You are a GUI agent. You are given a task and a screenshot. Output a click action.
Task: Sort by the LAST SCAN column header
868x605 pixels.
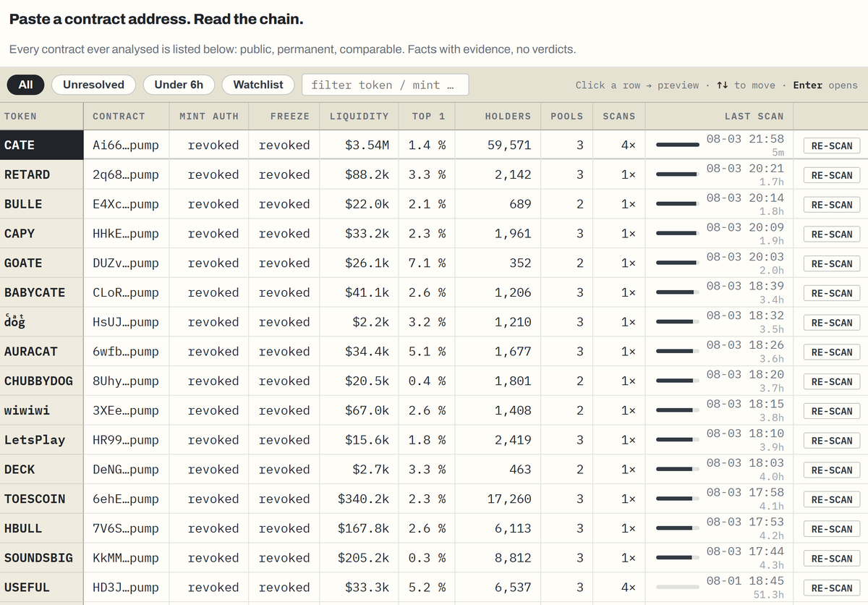tap(754, 116)
